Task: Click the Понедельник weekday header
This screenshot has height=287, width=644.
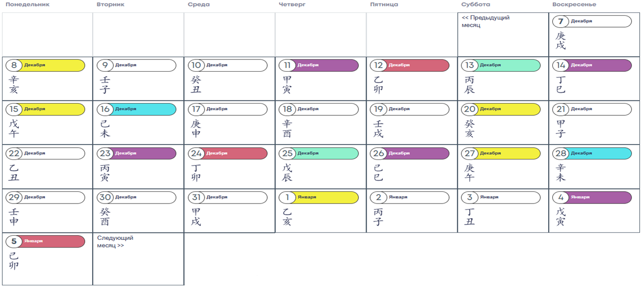Action: (x=28, y=5)
